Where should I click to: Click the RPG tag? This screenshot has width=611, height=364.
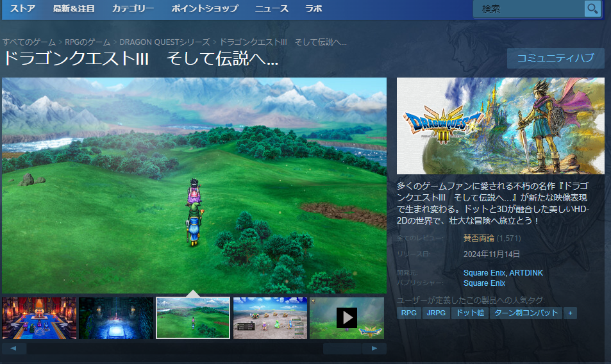(409, 313)
